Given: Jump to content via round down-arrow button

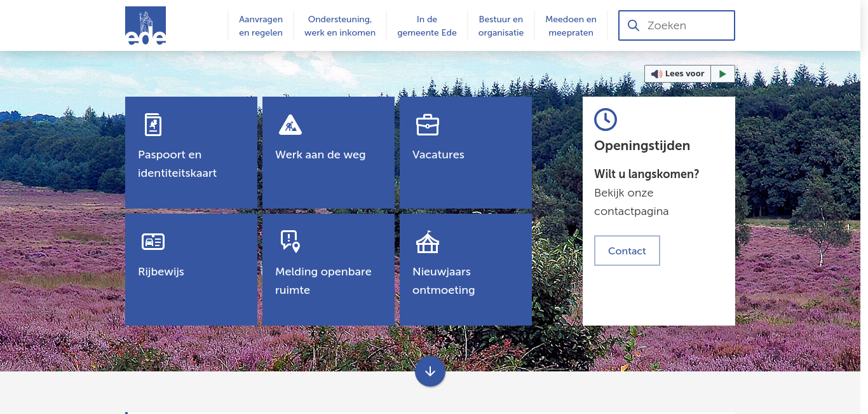Looking at the screenshot, I should click(430, 371).
